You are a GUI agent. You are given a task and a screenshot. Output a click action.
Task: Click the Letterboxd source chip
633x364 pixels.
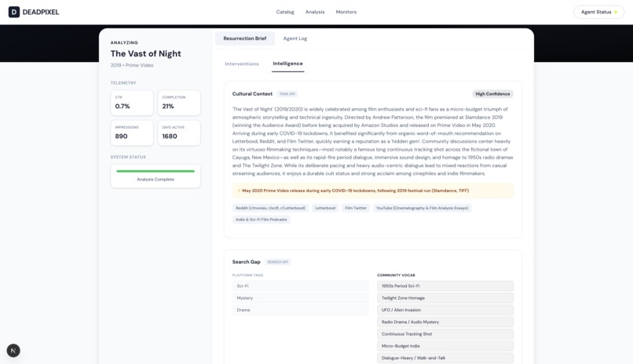[325, 208]
